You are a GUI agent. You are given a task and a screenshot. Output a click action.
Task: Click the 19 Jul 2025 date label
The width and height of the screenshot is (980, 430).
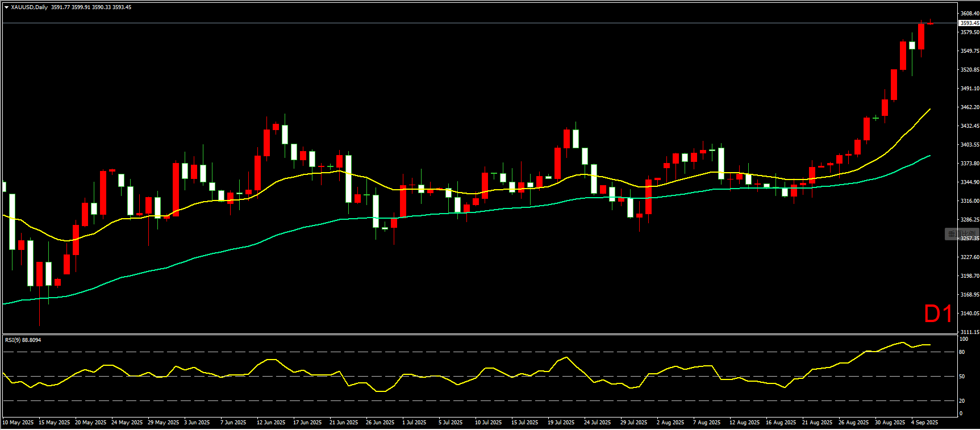(561, 423)
